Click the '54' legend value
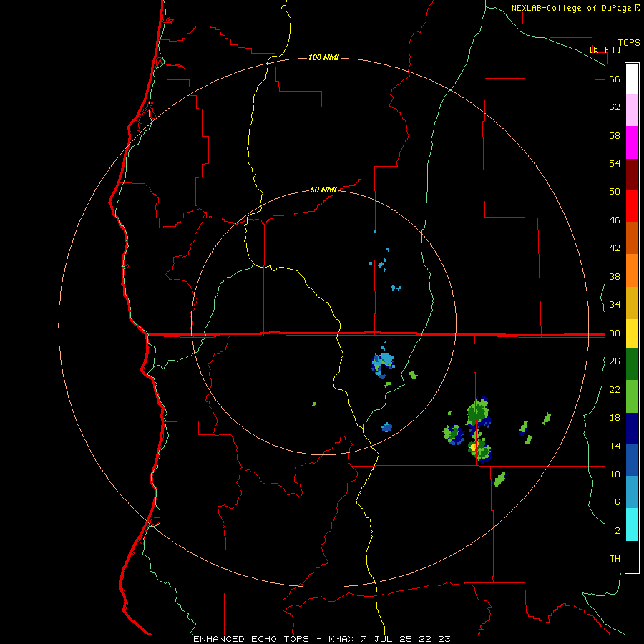The image size is (644, 644). [615, 163]
